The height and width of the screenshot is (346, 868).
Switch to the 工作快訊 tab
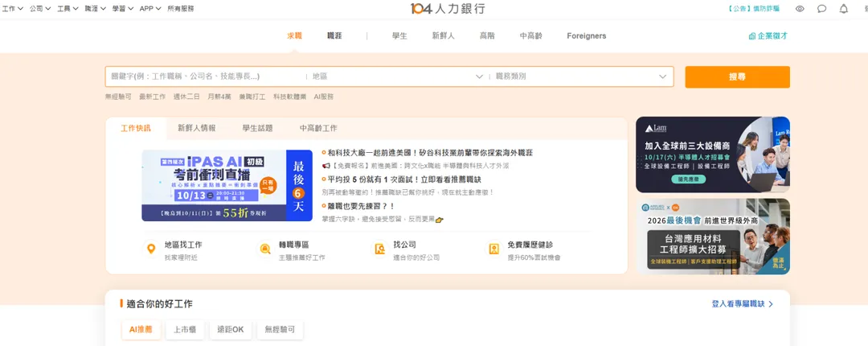tap(136, 128)
